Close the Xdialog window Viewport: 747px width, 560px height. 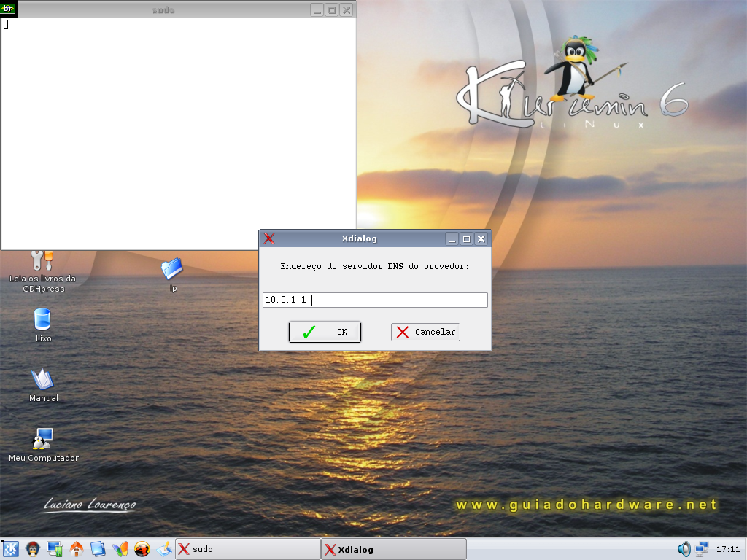pyautogui.click(x=481, y=238)
